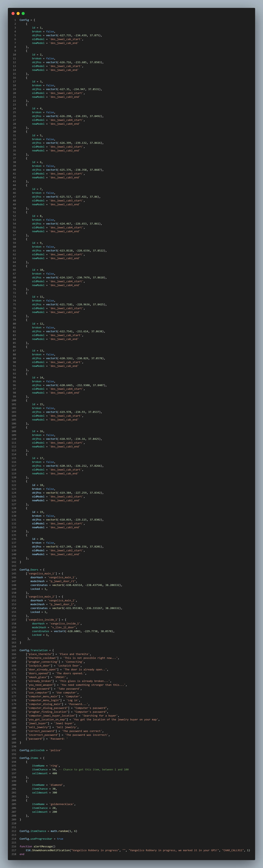The height and width of the screenshot is (868, 263).
Task: Click the vector3(-618.019, -229.115, 37.8302) value
Action: (x=75, y=520)
